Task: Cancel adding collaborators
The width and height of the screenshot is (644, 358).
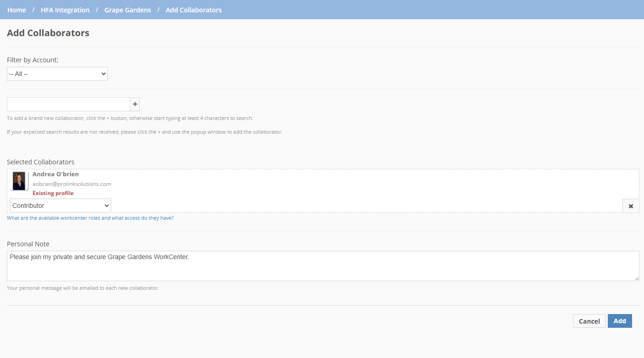Action: (589, 321)
